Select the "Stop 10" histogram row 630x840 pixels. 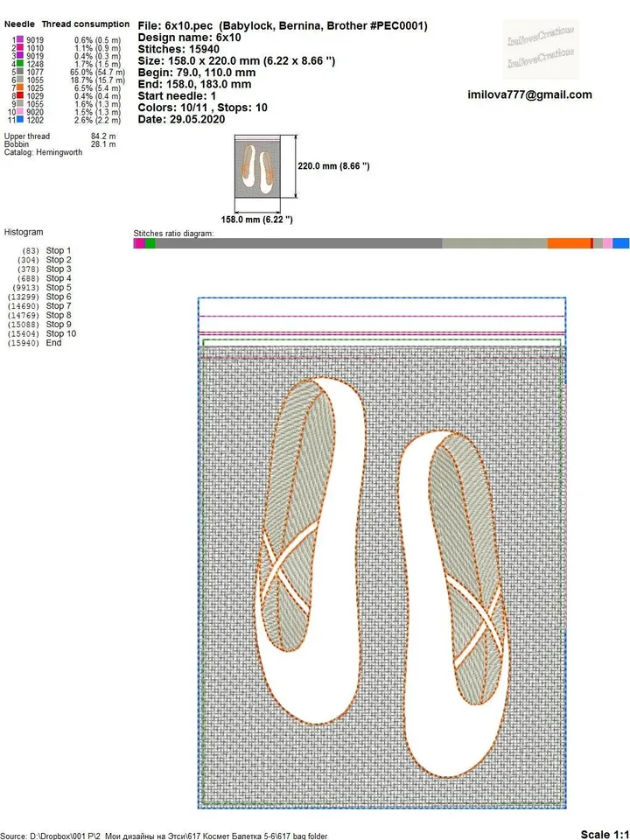[42, 333]
